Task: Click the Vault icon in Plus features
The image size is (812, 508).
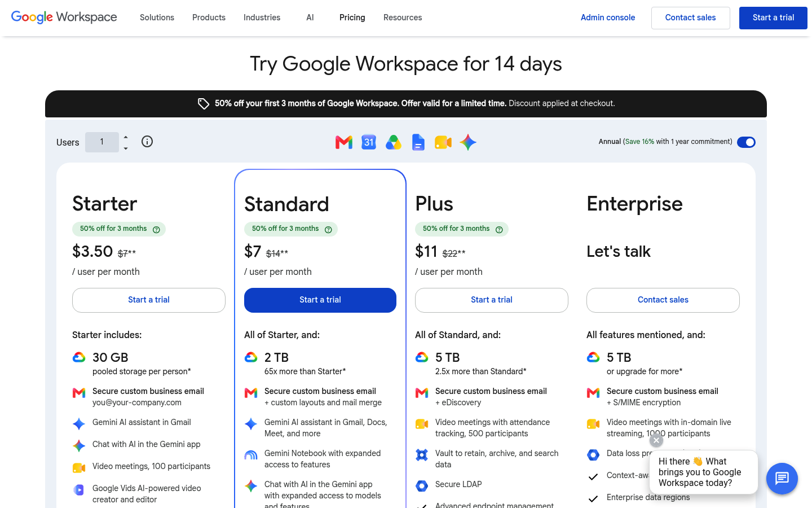Action: pos(422,455)
